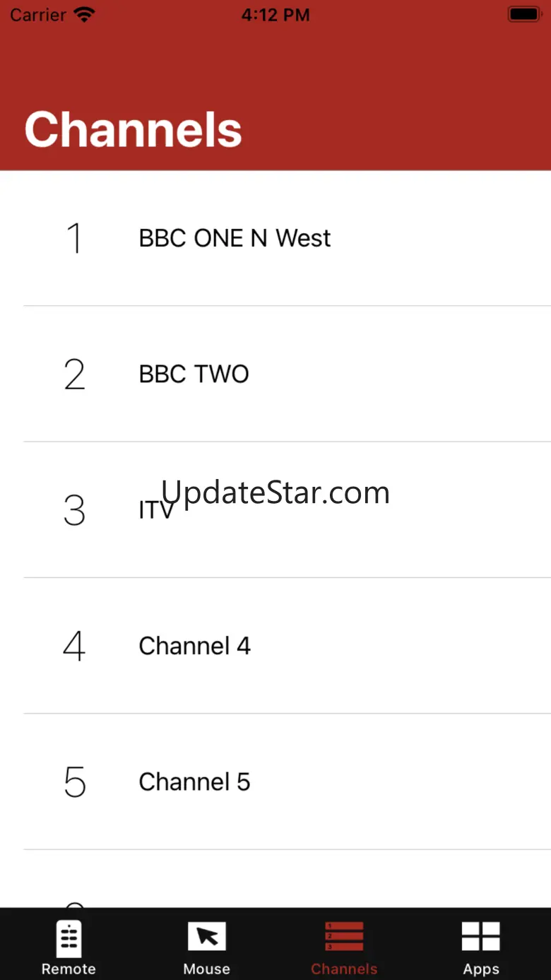This screenshot has height=980, width=551.
Task: Tap channel number 5
Action: [x=74, y=781]
